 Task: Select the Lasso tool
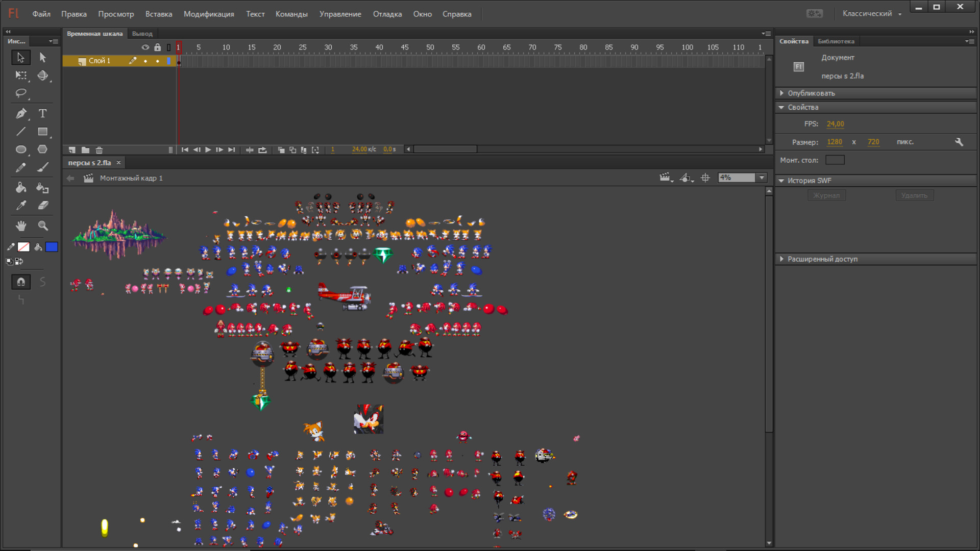(21, 93)
